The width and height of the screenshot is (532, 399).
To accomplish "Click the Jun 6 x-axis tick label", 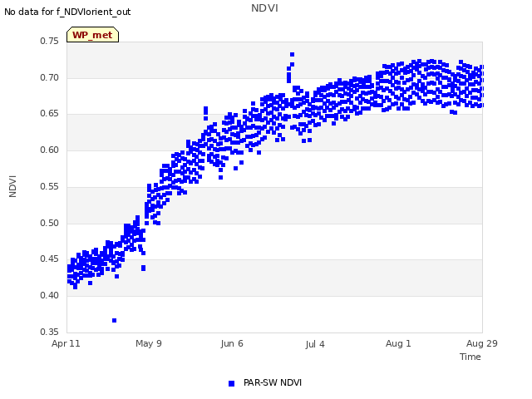I will pyautogui.click(x=232, y=343).
